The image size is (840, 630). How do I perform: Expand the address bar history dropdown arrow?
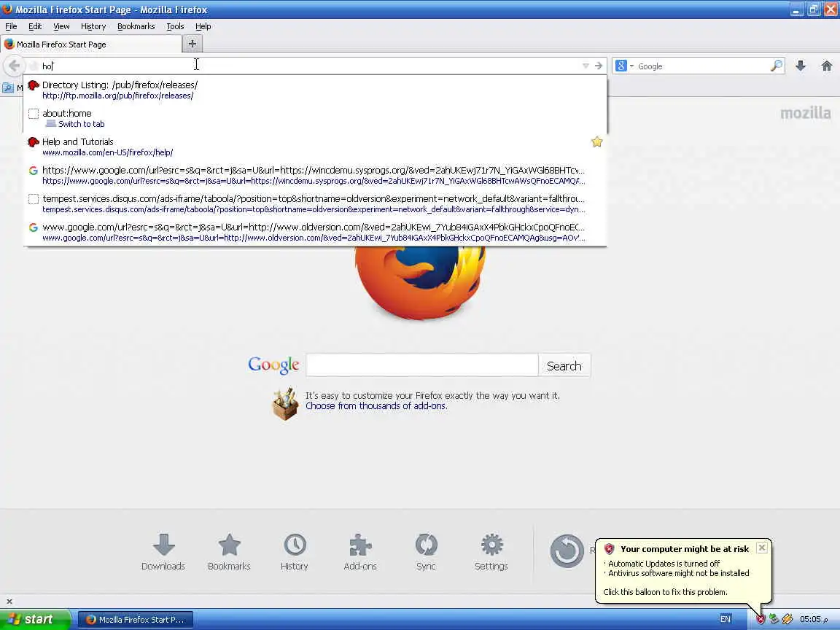point(586,66)
